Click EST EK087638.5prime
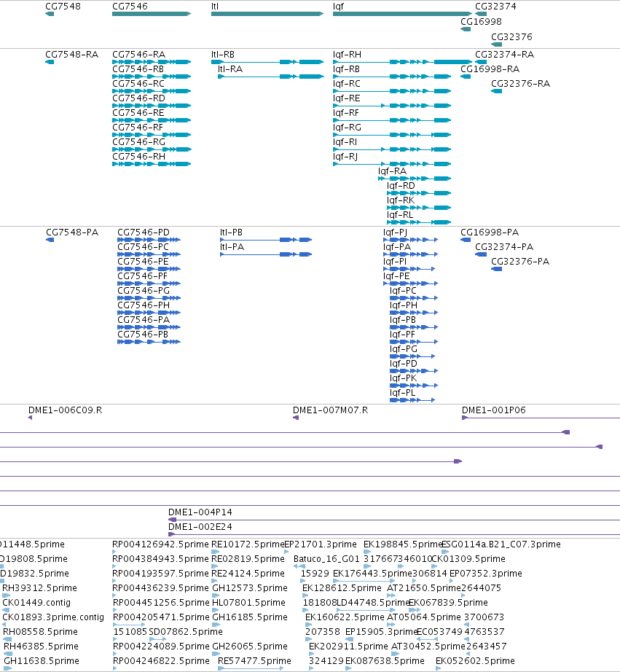Viewport: 620px width, 672px height. point(385,661)
